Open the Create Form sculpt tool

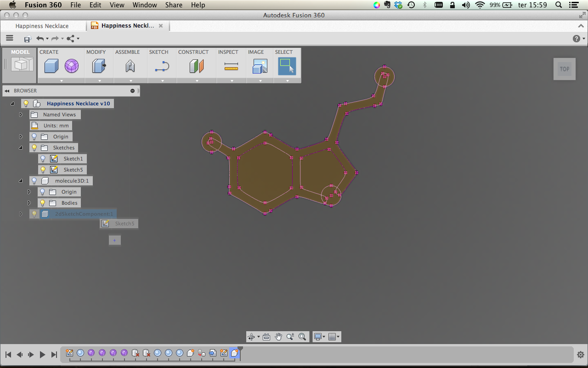(71, 66)
